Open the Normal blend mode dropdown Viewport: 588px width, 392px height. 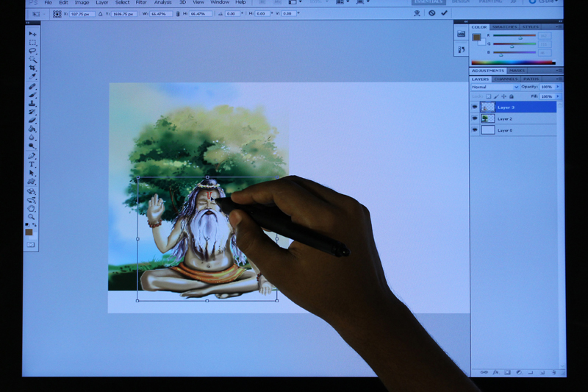coord(495,87)
